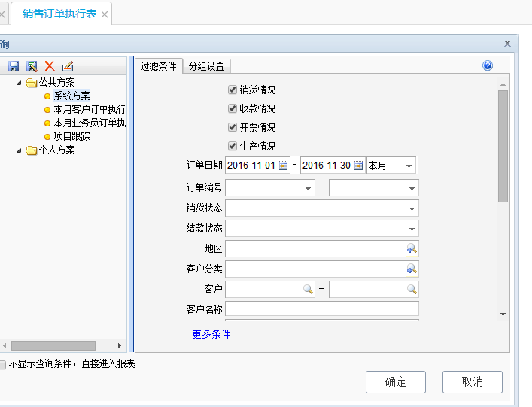Image resolution: width=532 pixels, height=407 pixels.
Task: Delete scheme with the red X icon
Action: 50,66
